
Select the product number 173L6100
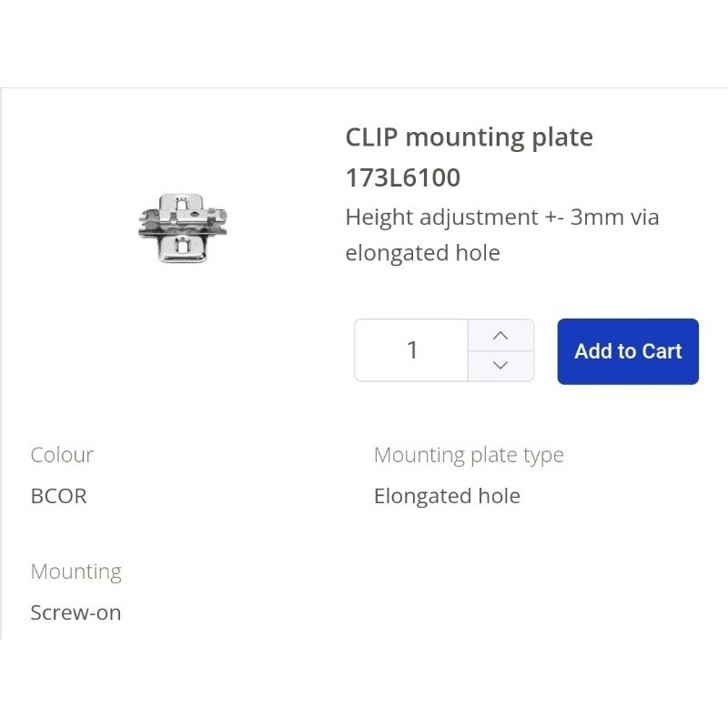click(x=403, y=177)
